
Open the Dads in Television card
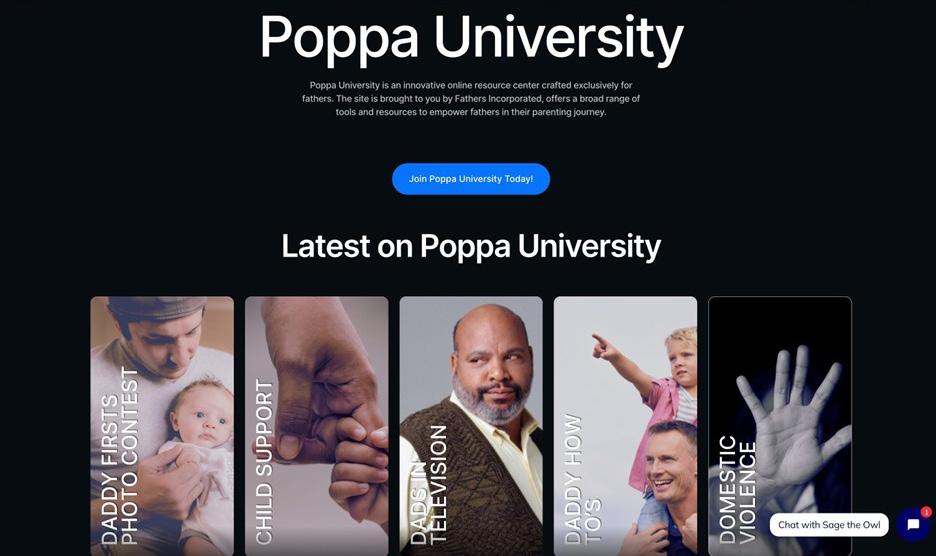(x=471, y=426)
